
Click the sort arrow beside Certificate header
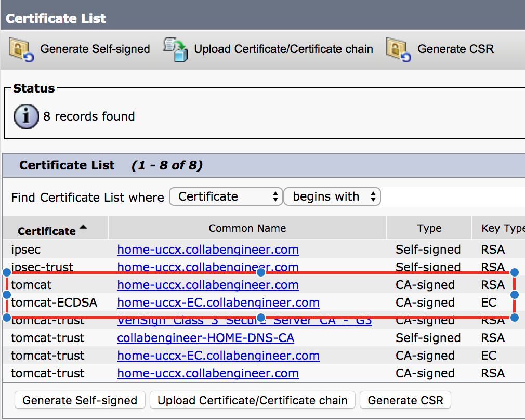[83, 227]
